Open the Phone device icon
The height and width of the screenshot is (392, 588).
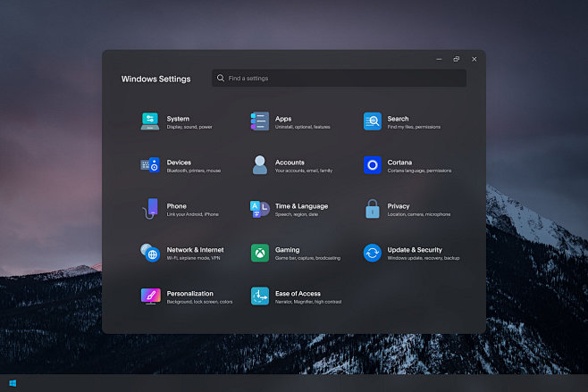pyautogui.click(x=150, y=209)
